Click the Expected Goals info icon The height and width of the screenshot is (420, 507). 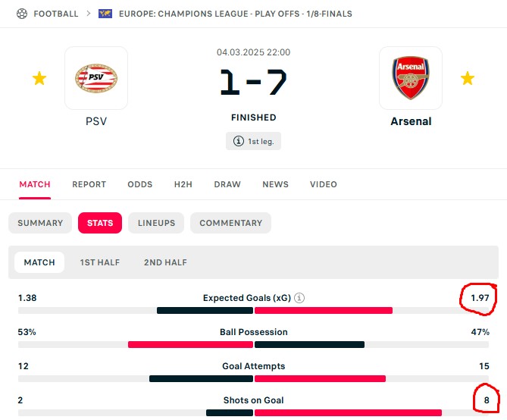click(x=299, y=298)
